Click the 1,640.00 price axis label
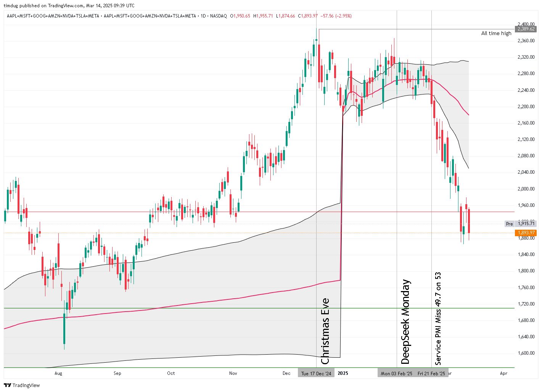The width and height of the screenshot is (542, 392). (526, 337)
